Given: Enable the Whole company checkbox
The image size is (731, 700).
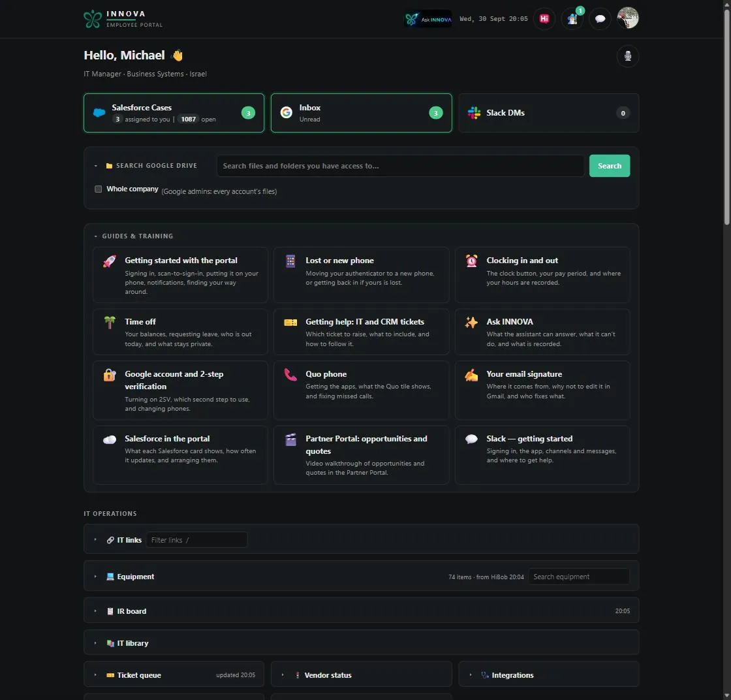Looking at the screenshot, I should (x=99, y=189).
